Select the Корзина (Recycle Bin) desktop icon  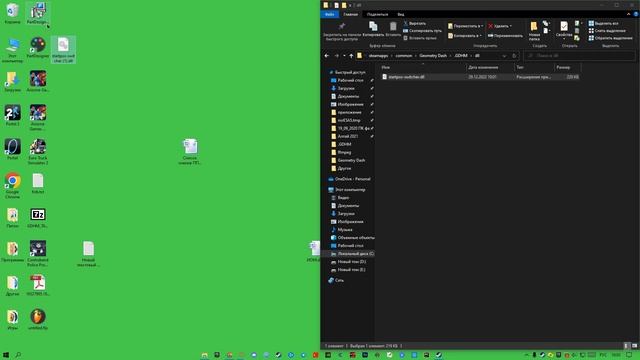point(12,13)
